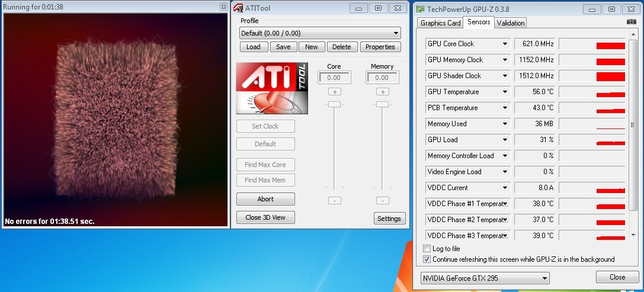Screen dimensions: 644x292
Task: Click the Default clock button
Action: [x=265, y=144]
